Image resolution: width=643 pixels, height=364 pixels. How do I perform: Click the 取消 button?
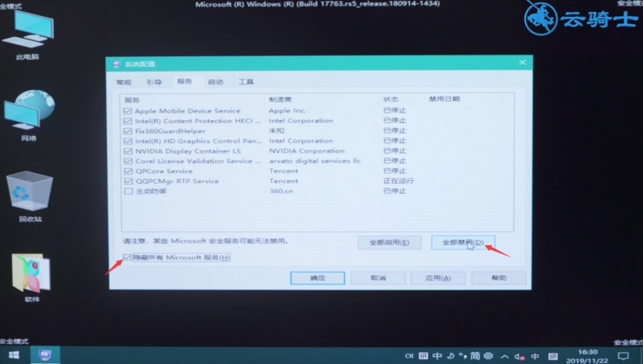pyautogui.click(x=378, y=278)
